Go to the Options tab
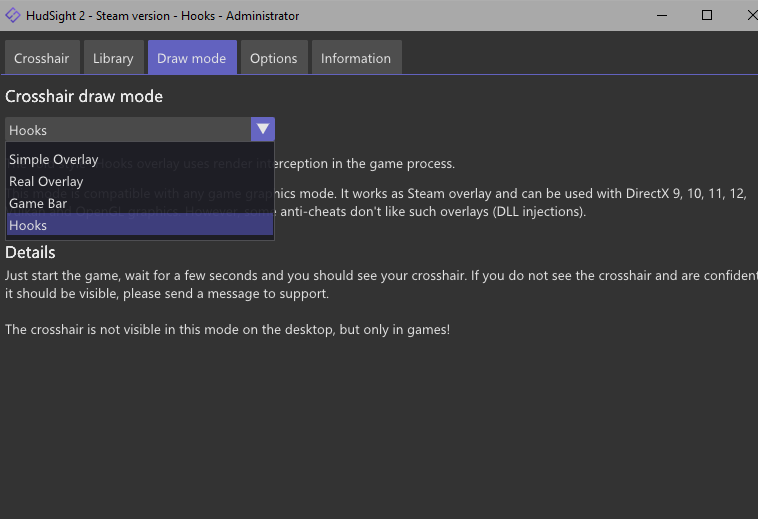 [274, 58]
